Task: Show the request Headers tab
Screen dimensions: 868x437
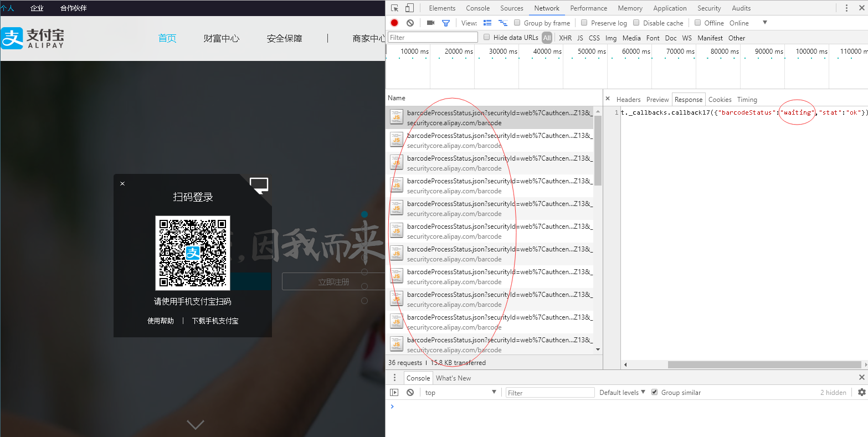Action: [628, 99]
